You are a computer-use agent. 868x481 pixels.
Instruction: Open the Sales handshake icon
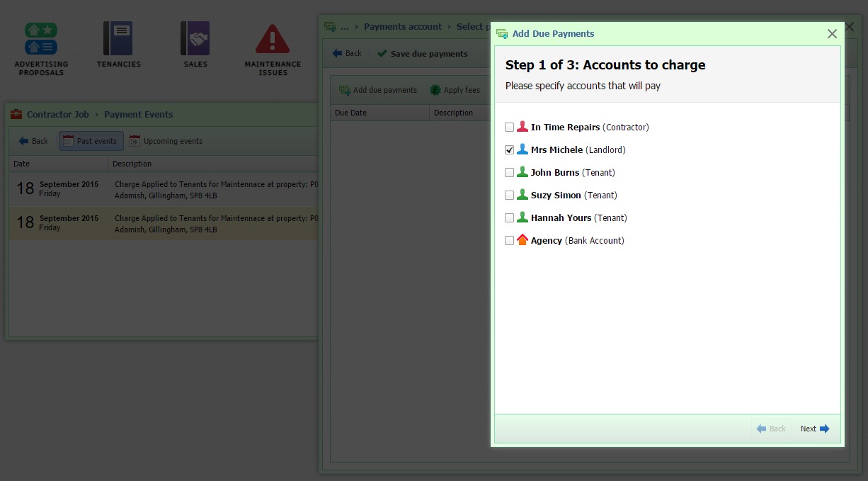tap(195, 39)
